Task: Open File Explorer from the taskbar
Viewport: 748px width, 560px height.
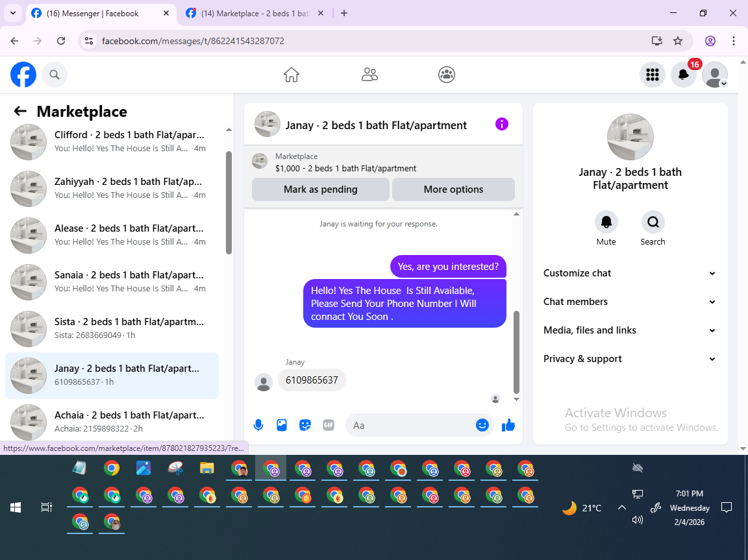Action: [x=206, y=468]
